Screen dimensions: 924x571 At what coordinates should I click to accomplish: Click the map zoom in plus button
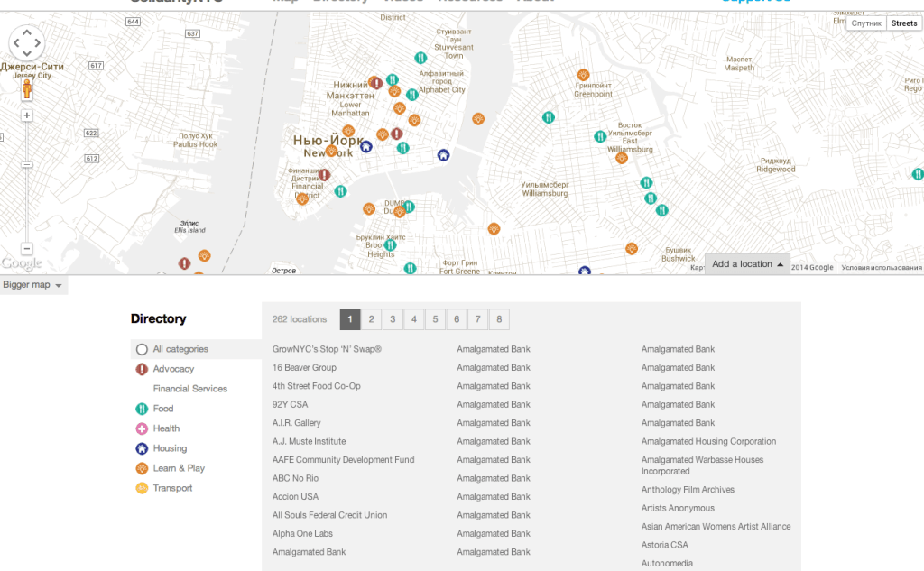click(27, 115)
